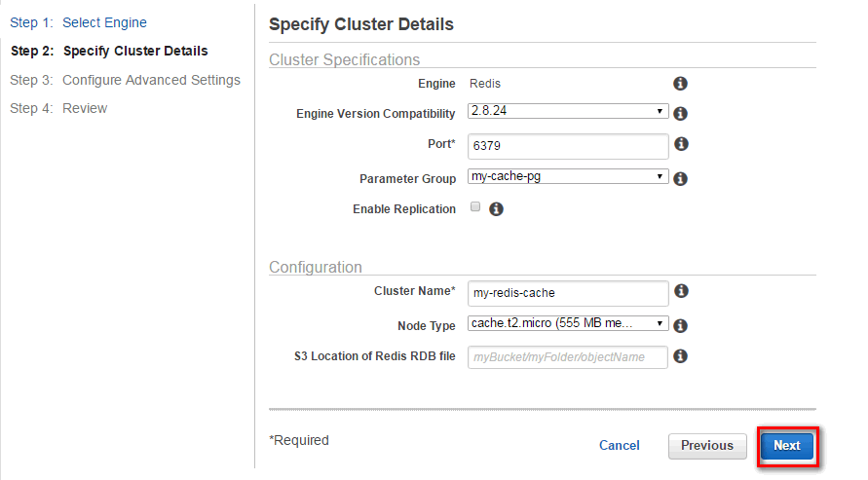The height and width of the screenshot is (480, 868).
Task: Click the Node Type info icon
Action: point(680,326)
